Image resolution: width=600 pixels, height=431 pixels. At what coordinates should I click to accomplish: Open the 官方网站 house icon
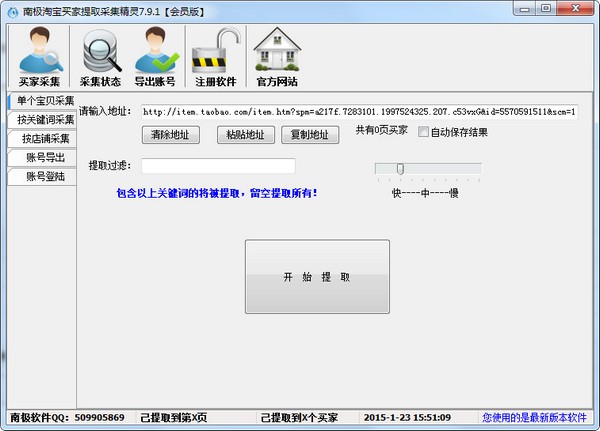[276, 56]
